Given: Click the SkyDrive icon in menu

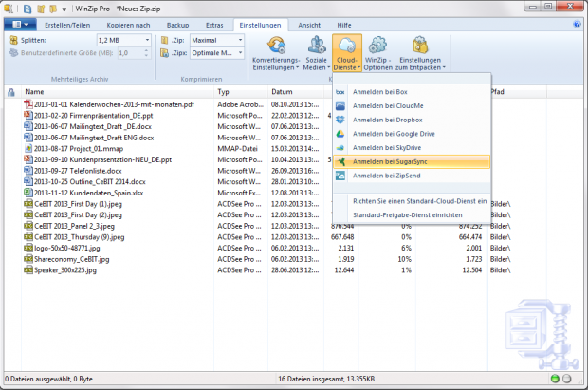Looking at the screenshot, I should pos(340,147).
